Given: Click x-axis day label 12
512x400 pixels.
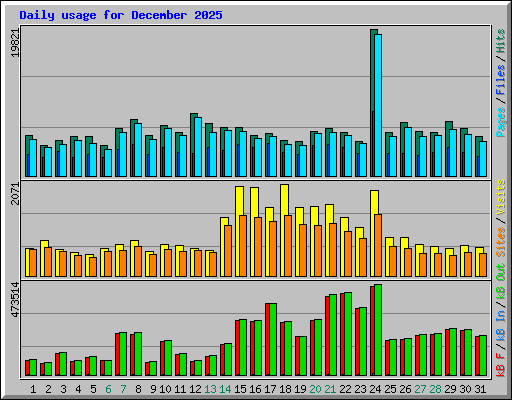Looking at the screenshot, I should pos(195,389).
